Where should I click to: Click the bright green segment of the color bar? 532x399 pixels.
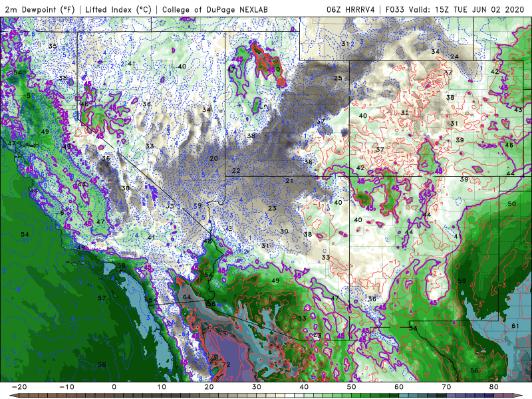coord(356,396)
